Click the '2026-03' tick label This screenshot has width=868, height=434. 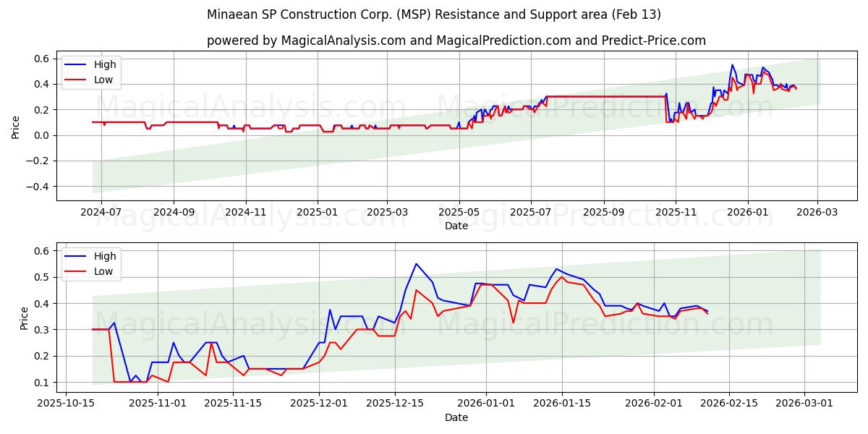818,212
